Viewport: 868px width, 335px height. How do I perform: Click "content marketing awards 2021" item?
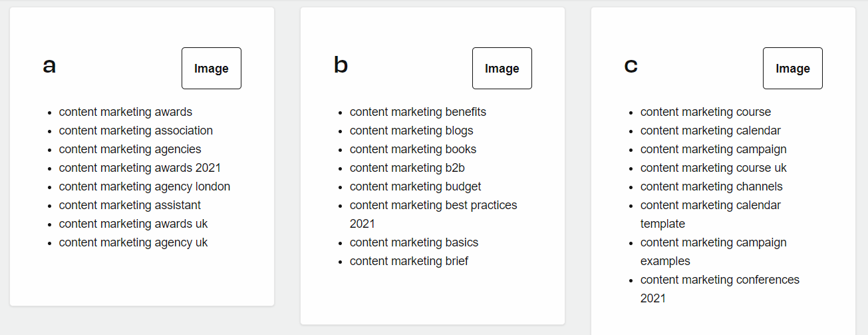click(x=140, y=168)
